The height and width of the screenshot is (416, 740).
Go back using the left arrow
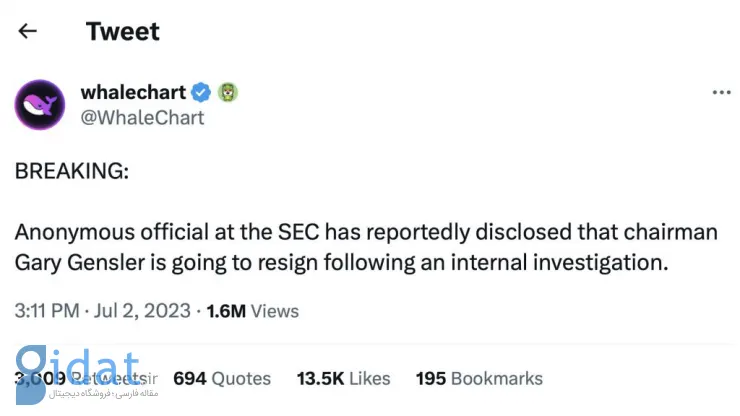[x=27, y=31]
